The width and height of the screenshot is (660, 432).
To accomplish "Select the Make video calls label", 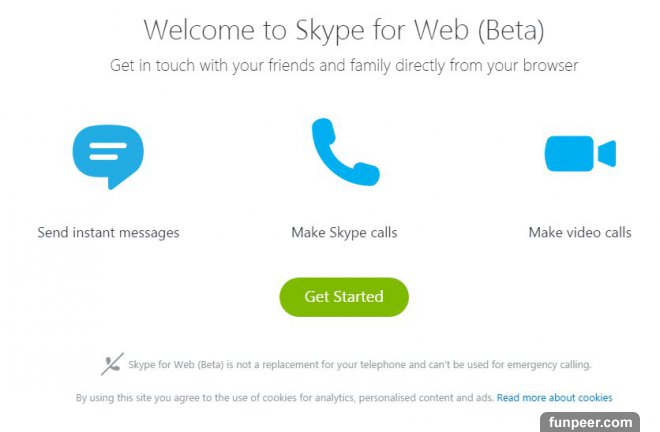I will point(580,233).
